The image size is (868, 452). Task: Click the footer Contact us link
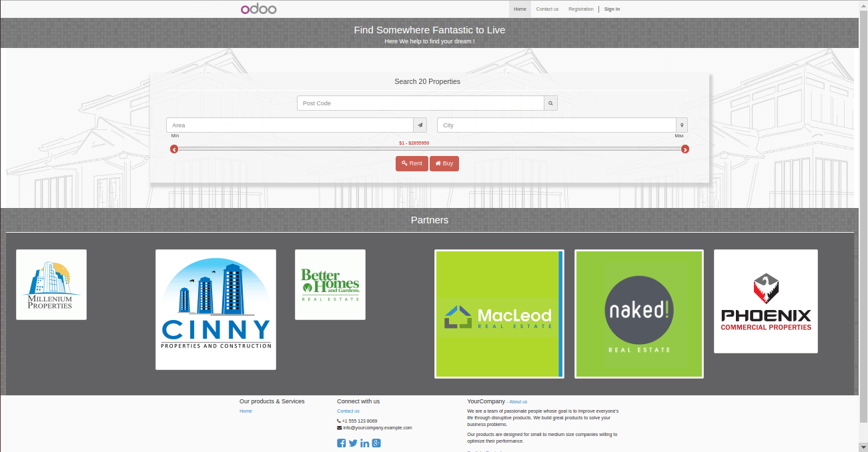tap(348, 411)
